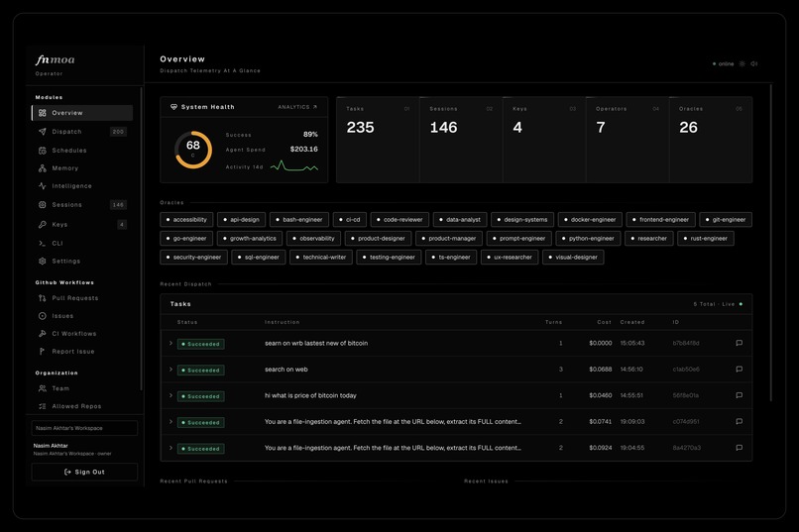Go to the Schedules module
Viewport: 799px width, 532px height.
81,151
